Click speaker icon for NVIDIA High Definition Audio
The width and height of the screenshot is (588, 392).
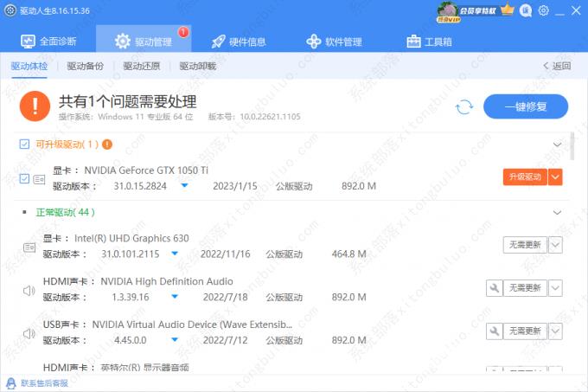pos(29,291)
